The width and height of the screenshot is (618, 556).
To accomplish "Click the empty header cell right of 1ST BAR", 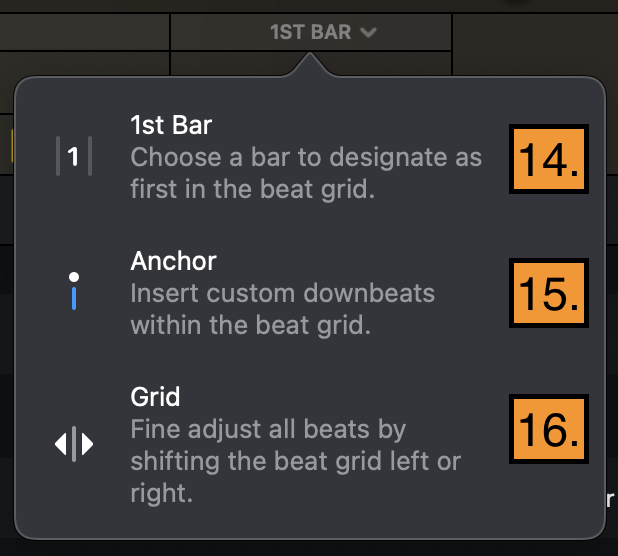I will click(x=535, y=43).
